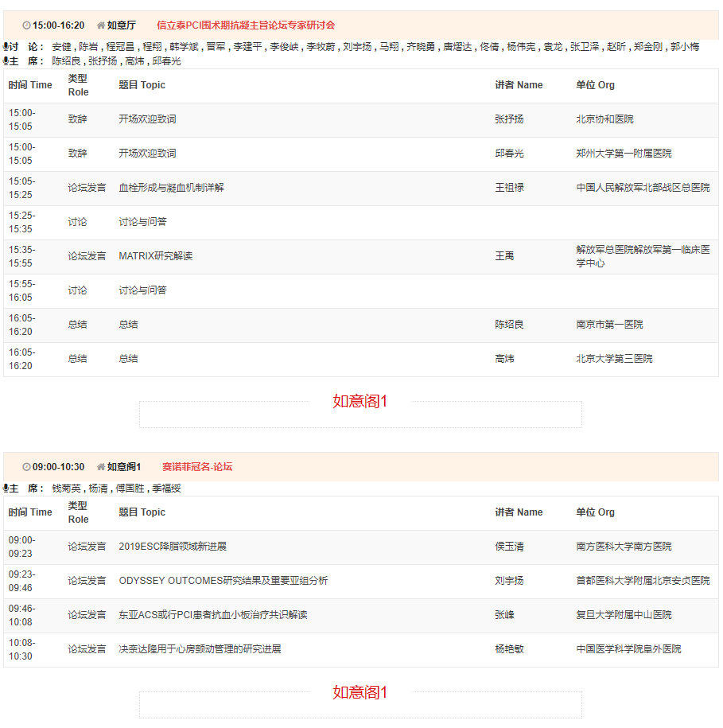The height and width of the screenshot is (728, 723).
Task: Click discussant name 郑金刚
Action: (x=648, y=46)
